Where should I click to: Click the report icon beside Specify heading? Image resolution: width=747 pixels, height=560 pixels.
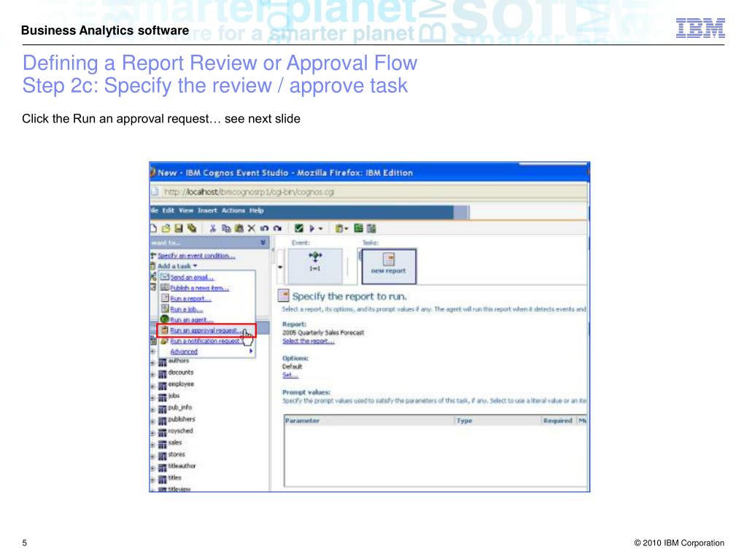pyautogui.click(x=284, y=296)
